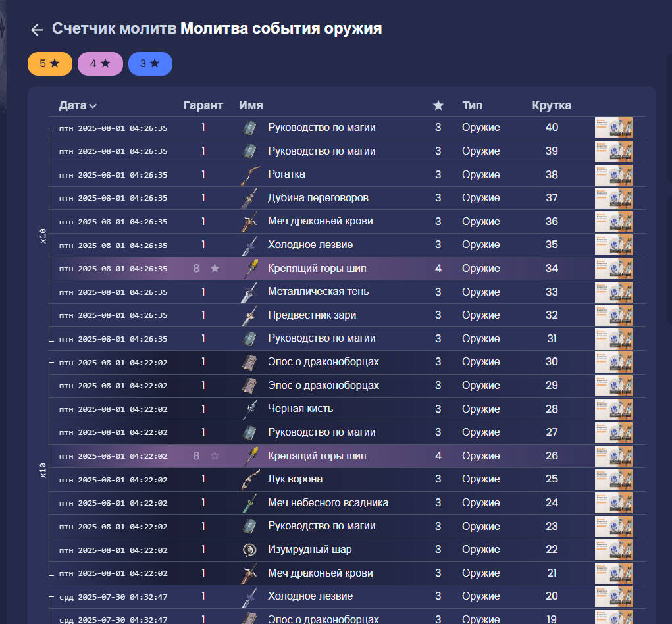Click the star rating column header
The image size is (672, 624).
438,105
